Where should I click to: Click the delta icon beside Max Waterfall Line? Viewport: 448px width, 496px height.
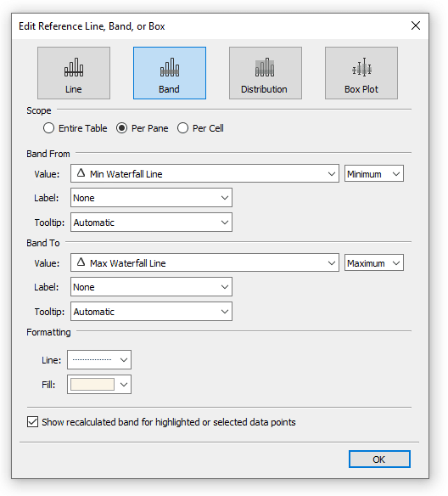(81, 262)
